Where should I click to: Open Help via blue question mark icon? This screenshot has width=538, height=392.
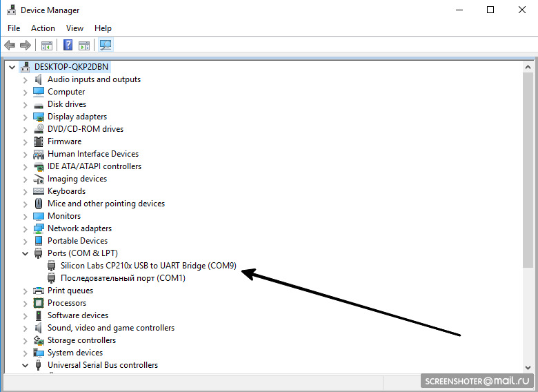[68, 46]
